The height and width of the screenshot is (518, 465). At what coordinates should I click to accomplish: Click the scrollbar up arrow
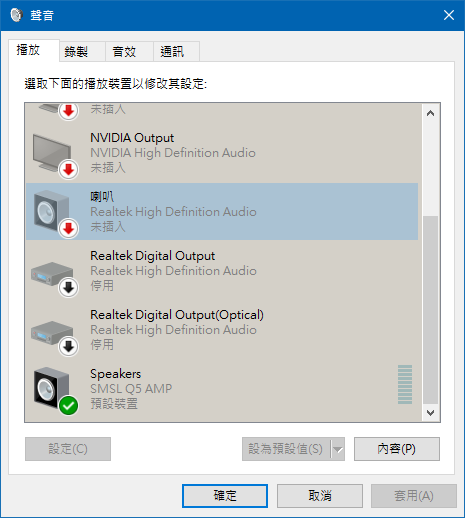pos(430,113)
